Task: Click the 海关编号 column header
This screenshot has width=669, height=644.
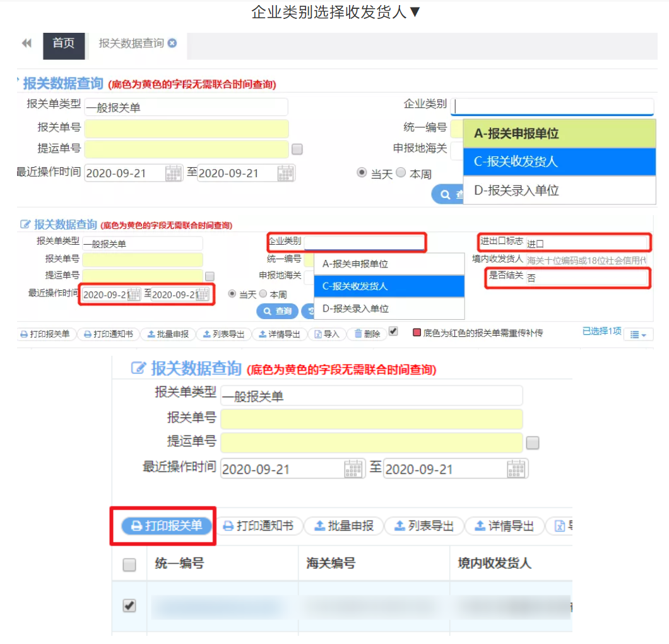Action: (331, 563)
